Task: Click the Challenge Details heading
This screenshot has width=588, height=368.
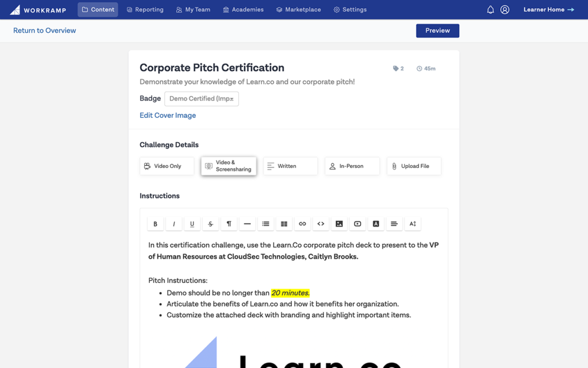Action: point(169,145)
